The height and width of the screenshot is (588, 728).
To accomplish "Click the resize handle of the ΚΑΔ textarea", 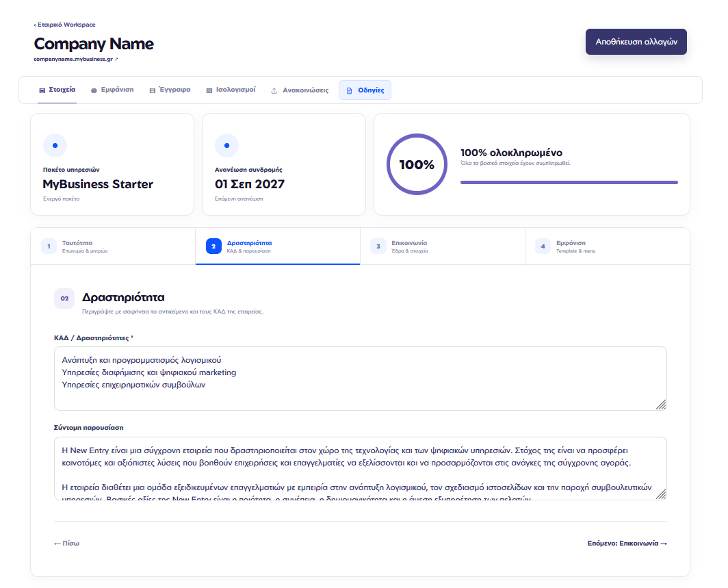I will pyautogui.click(x=661, y=405).
